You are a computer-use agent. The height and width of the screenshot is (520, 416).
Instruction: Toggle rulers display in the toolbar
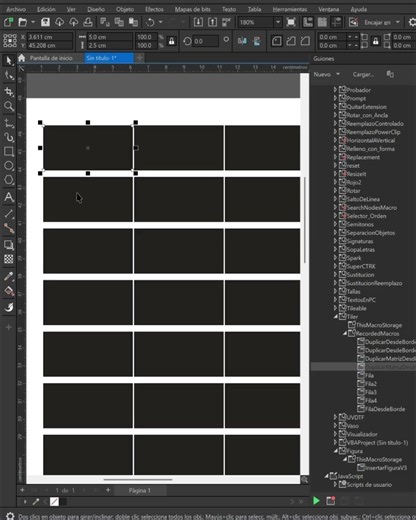308,22
